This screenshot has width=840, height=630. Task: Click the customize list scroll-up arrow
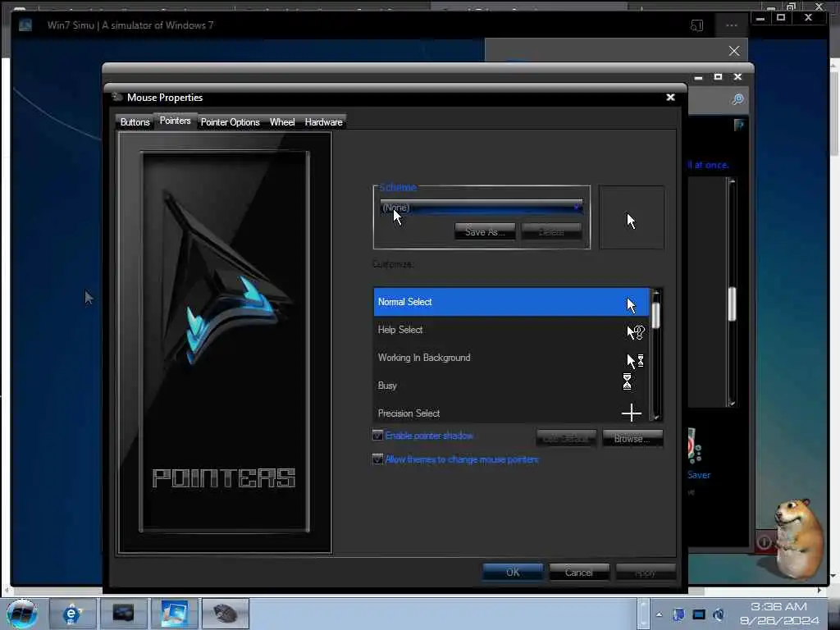pos(655,294)
